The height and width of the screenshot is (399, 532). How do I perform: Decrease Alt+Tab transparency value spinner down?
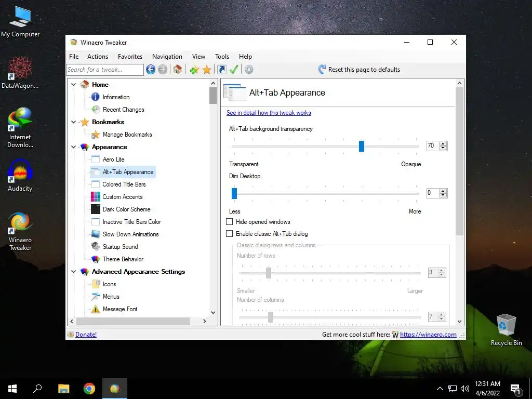click(443, 148)
